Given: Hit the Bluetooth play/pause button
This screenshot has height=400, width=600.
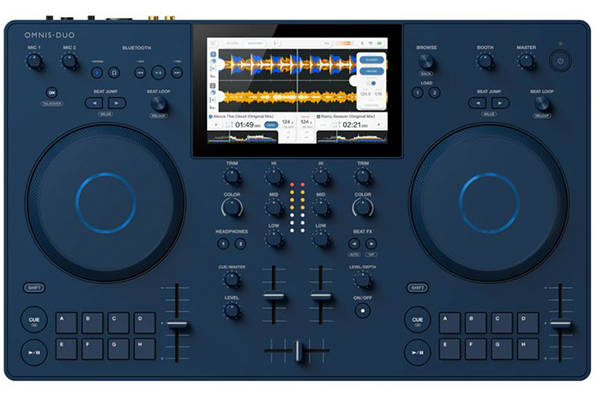Looking at the screenshot, I should point(158,72).
